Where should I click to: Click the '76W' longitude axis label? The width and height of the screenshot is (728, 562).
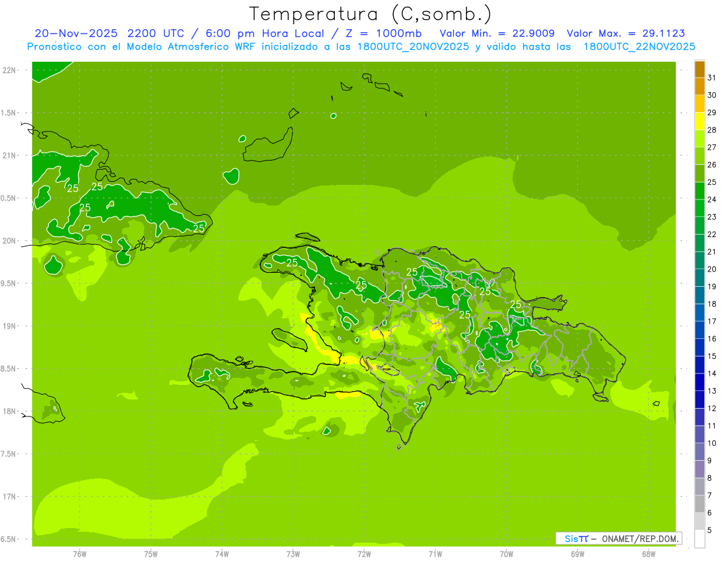click(x=79, y=554)
